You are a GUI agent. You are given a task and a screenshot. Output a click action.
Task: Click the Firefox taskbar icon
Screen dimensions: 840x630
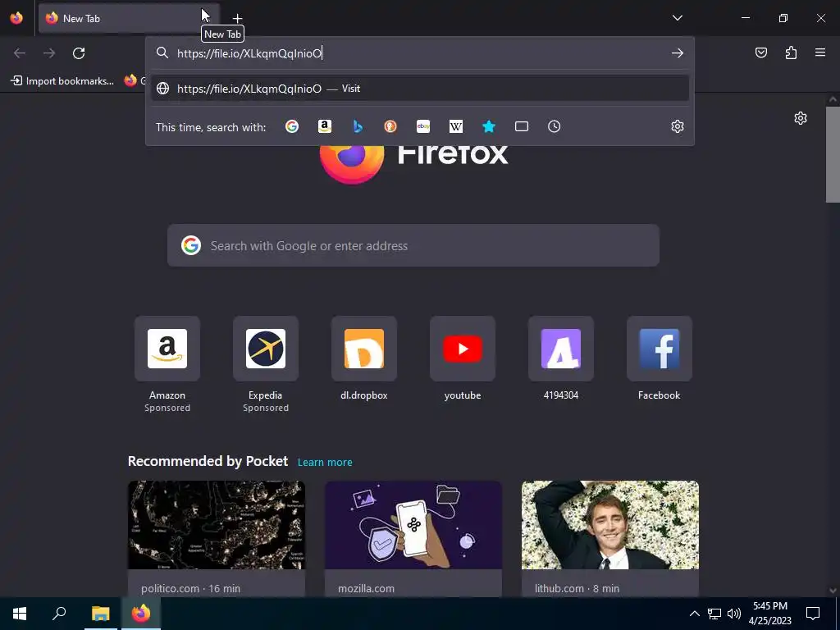point(141,614)
